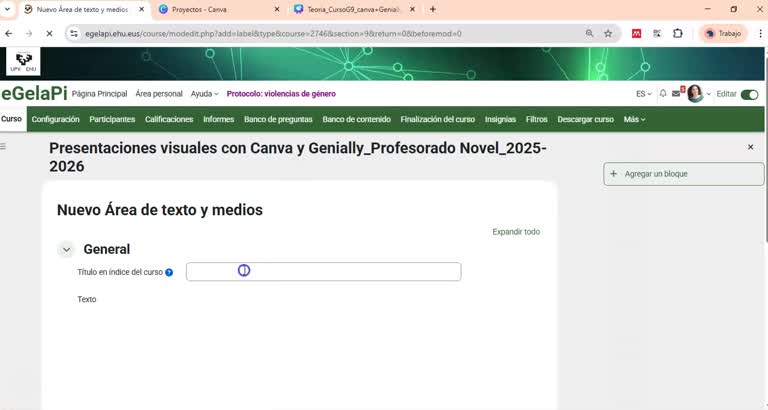Open the left course index drawer

[3, 146]
